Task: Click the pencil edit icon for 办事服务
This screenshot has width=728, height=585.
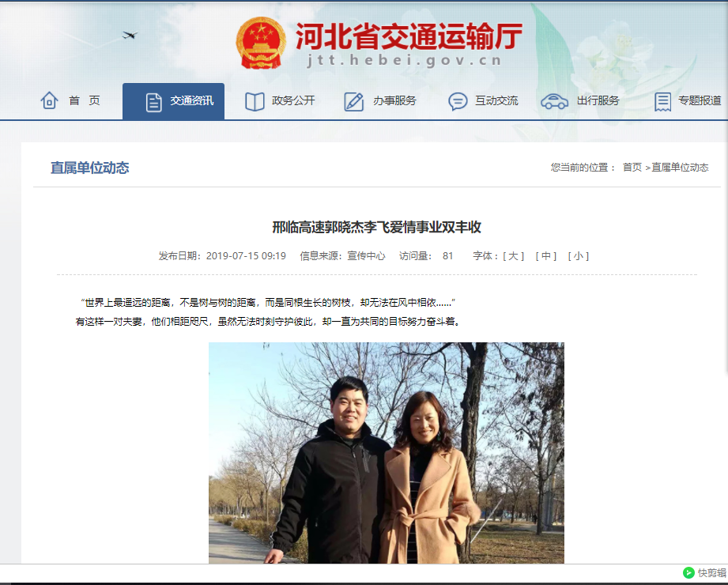Action: (354, 101)
